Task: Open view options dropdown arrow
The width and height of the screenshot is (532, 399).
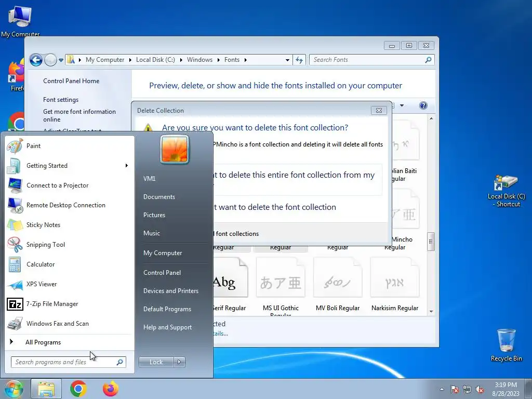Action: 402,105
